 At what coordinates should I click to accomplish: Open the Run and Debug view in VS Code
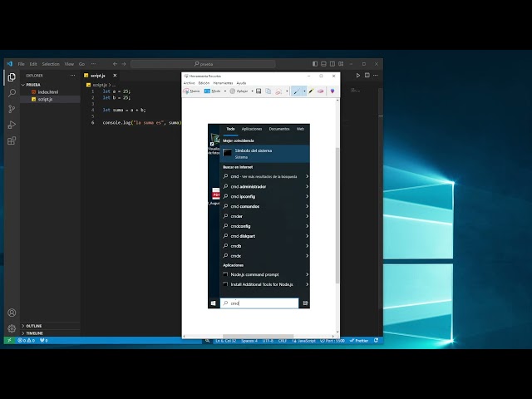pyautogui.click(x=12, y=125)
